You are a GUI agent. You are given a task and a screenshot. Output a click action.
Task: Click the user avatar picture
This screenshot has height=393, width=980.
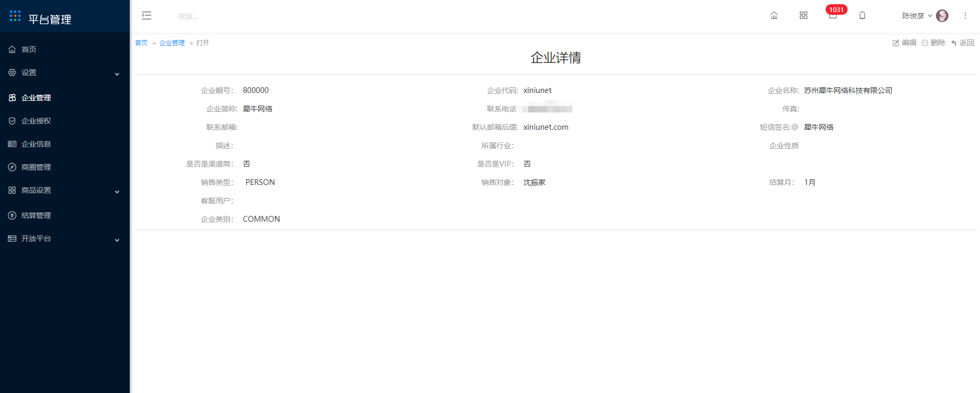942,16
